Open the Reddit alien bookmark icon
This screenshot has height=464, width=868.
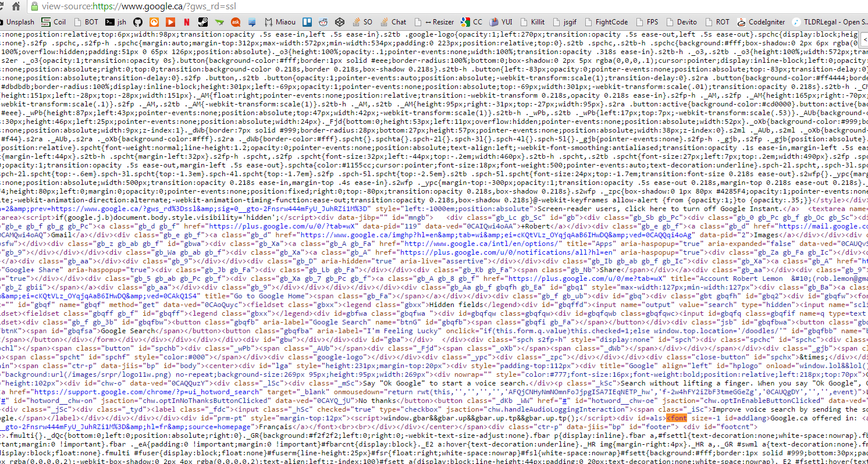pos(323,22)
